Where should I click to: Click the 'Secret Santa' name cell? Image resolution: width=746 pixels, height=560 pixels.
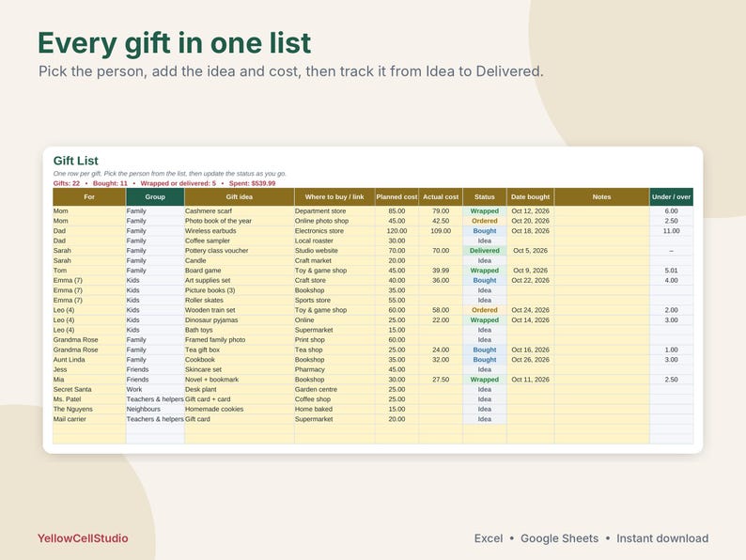89,389
